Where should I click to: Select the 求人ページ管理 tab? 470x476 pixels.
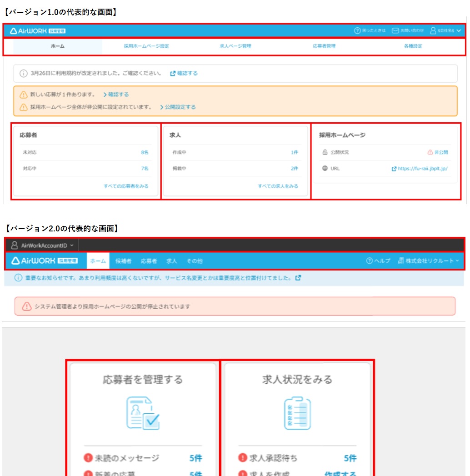click(235, 46)
